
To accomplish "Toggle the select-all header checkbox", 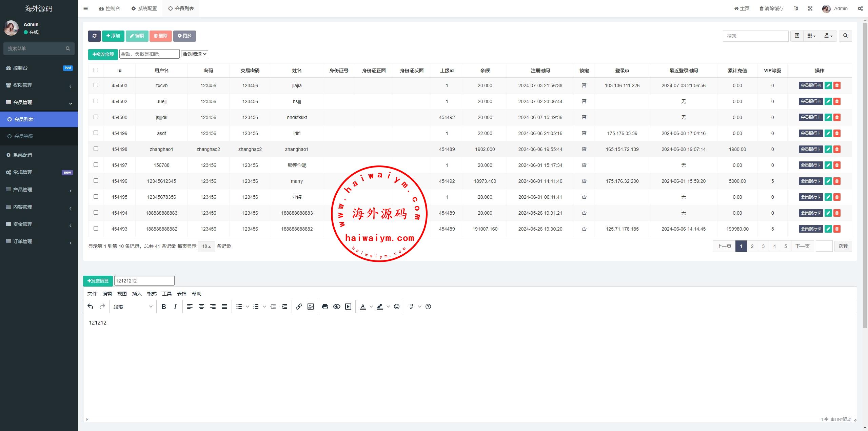I will [96, 70].
